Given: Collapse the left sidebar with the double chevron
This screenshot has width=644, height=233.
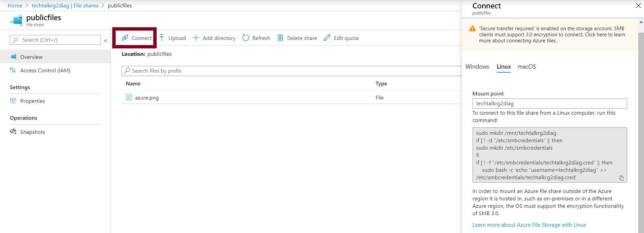Looking at the screenshot, I should pos(106,40).
